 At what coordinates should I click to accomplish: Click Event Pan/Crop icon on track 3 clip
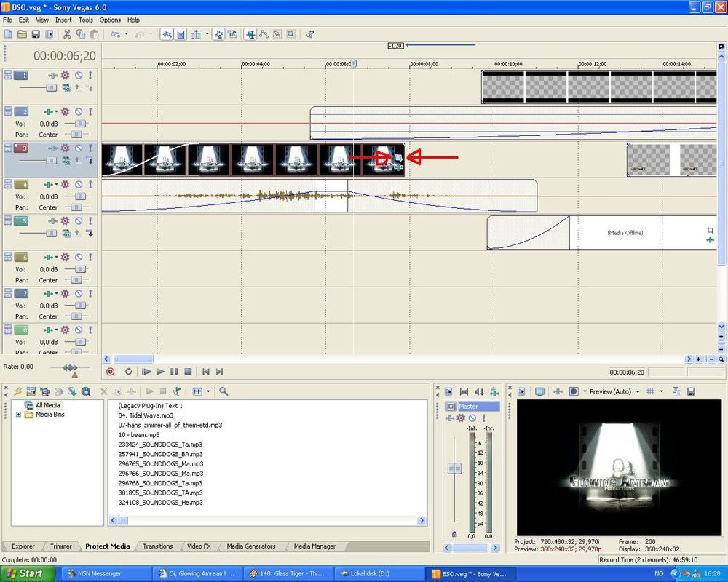coord(397,156)
